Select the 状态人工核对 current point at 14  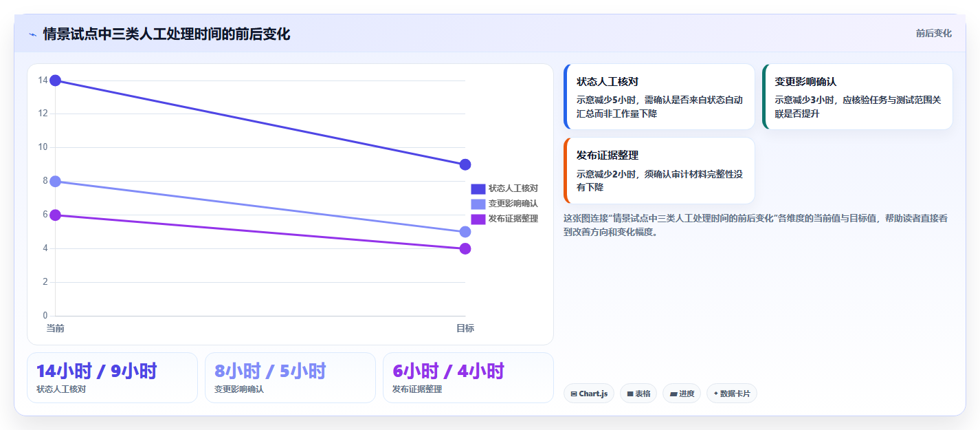(x=56, y=80)
